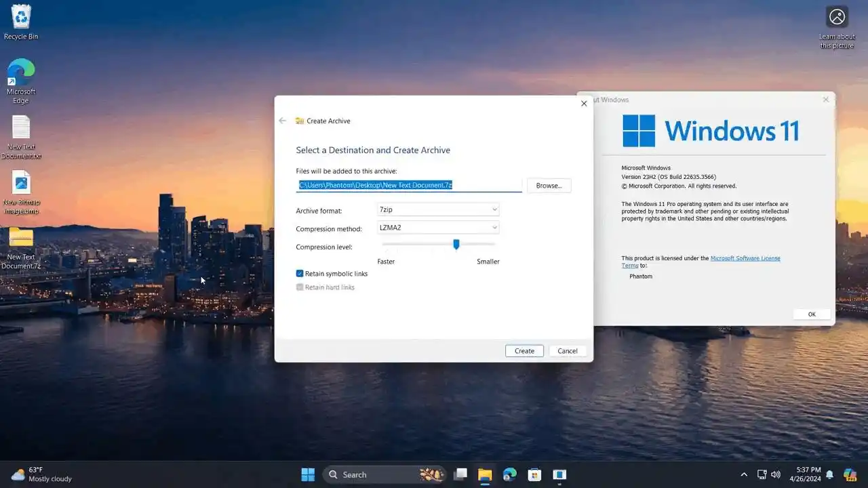Expand the Compression method dropdown

(438, 228)
